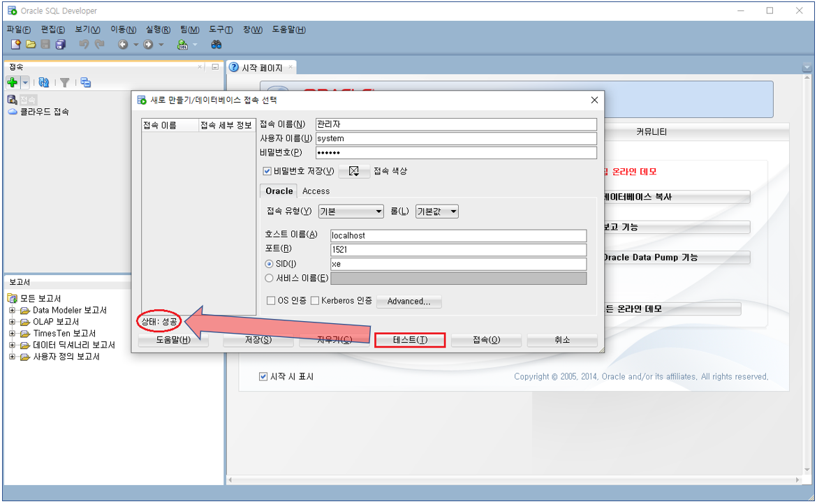Click the Filter connections funnel icon
The height and width of the screenshot is (504, 817).
[65, 82]
